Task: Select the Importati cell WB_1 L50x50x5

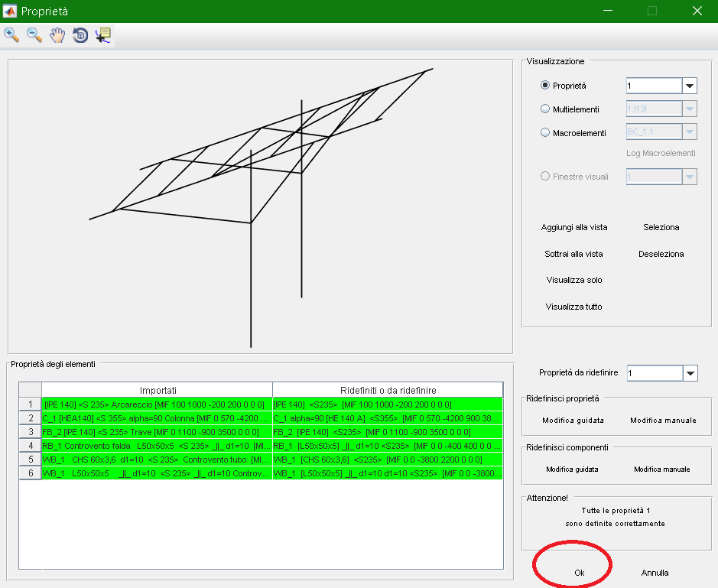Action: (x=157, y=473)
